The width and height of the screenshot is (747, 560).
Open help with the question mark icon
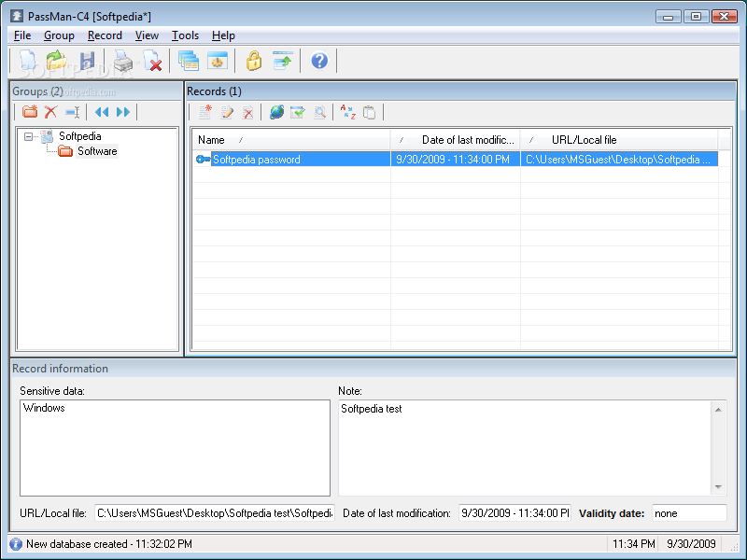point(319,61)
